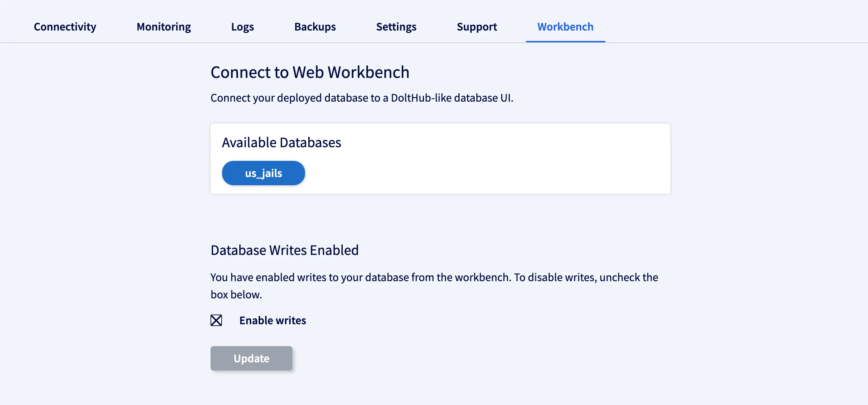The height and width of the screenshot is (405, 868).
Task: Uncheck the Enable writes checkbox
Action: [x=216, y=320]
